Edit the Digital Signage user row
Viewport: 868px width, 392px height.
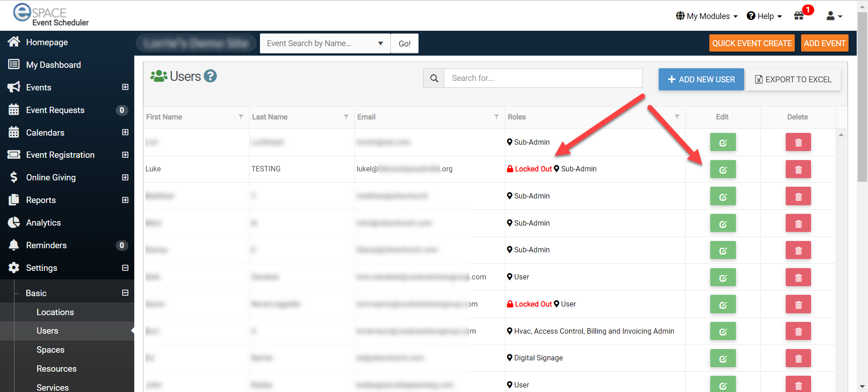pyautogui.click(x=722, y=359)
